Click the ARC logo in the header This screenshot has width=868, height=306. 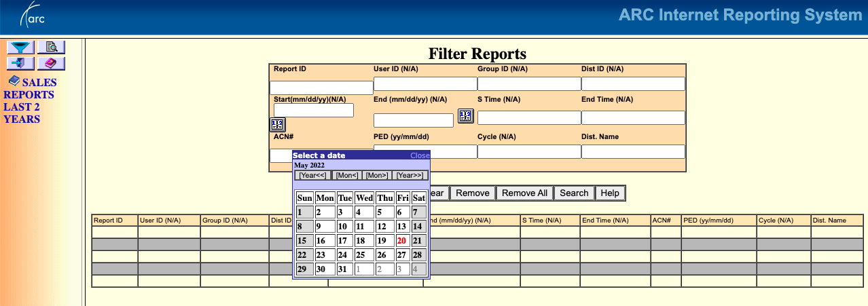33,15
